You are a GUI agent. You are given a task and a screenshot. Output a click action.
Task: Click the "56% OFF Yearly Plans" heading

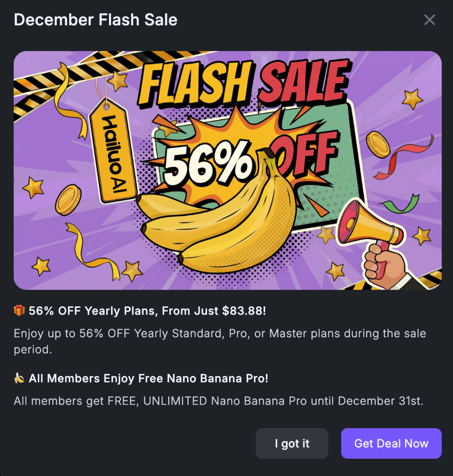147,311
